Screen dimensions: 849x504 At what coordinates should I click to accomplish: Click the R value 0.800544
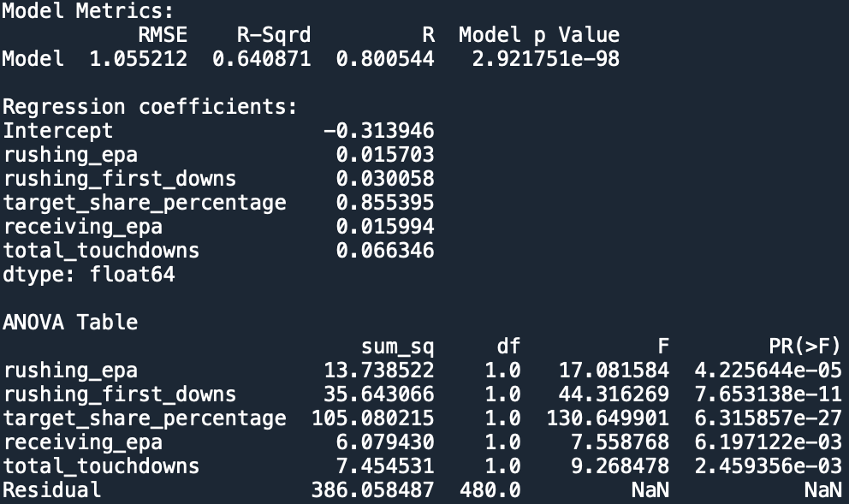click(x=384, y=59)
